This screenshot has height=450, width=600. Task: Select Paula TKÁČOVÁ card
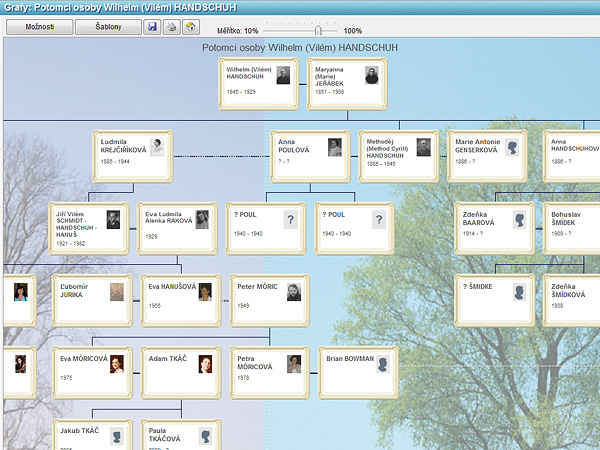click(x=181, y=435)
